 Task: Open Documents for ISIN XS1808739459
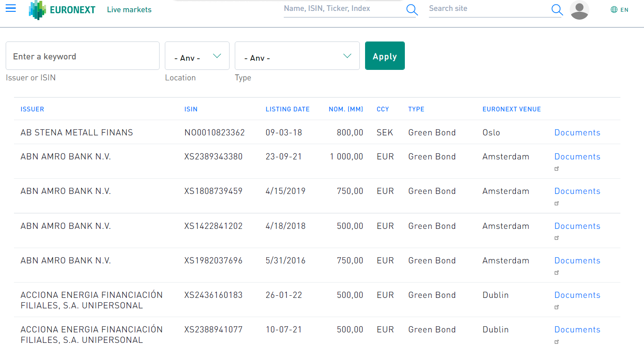pos(577,191)
